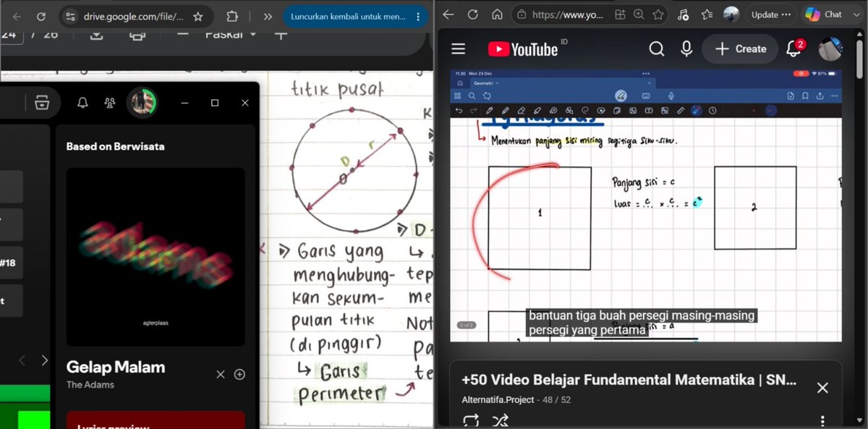Search YouTube with voice microphone
The width and height of the screenshot is (868, 429).
tap(686, 49)
